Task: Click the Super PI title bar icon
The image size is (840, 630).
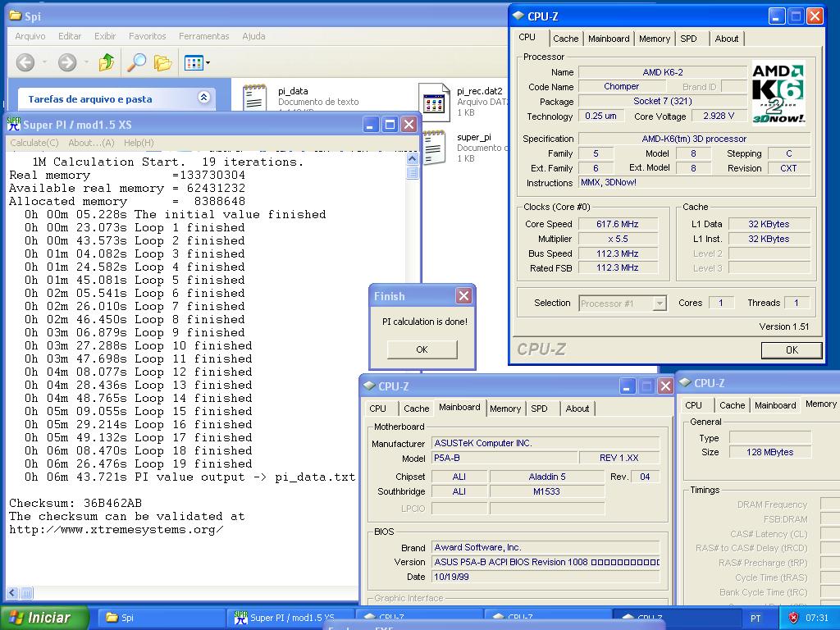Action: 14,125
